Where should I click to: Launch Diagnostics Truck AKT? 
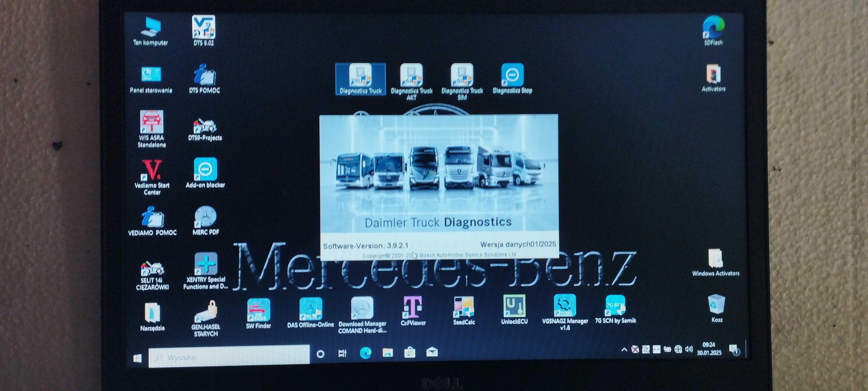411,82
